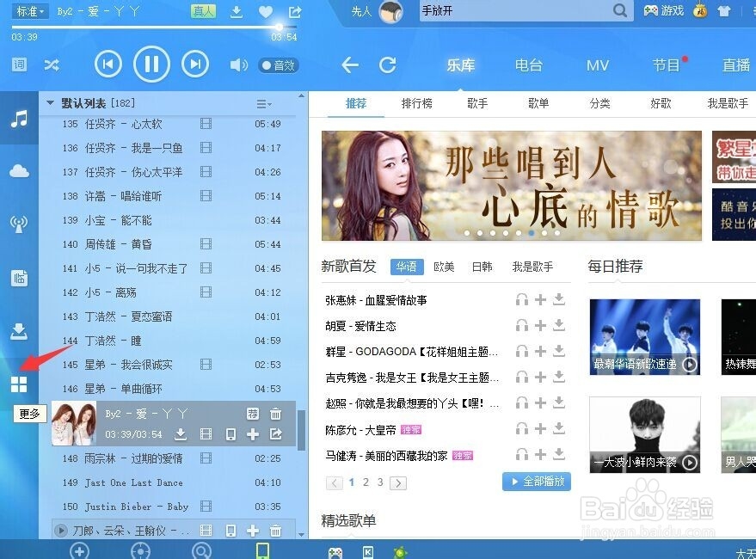Open the user avatar profile

pyautogui.click(x=390, y=11)
